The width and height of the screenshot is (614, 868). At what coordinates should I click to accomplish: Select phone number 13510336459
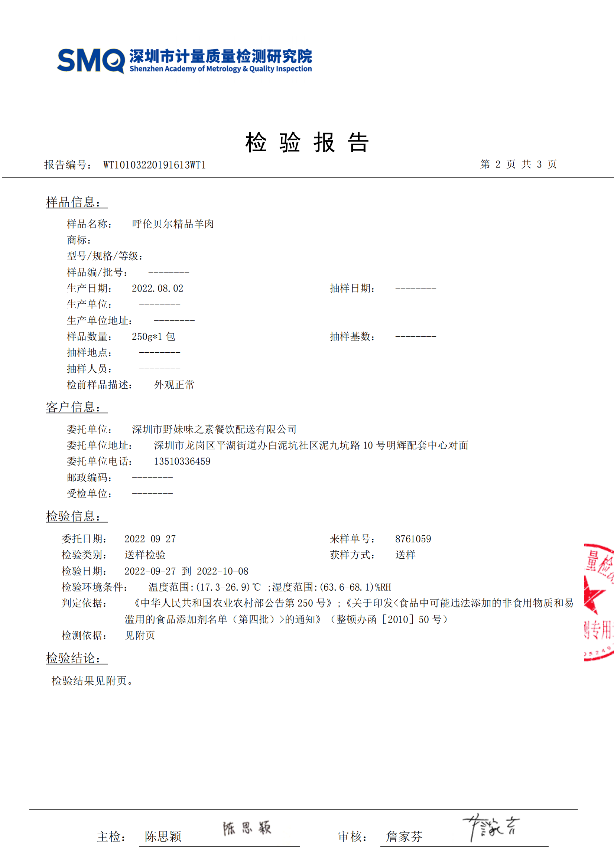[182, 461]
